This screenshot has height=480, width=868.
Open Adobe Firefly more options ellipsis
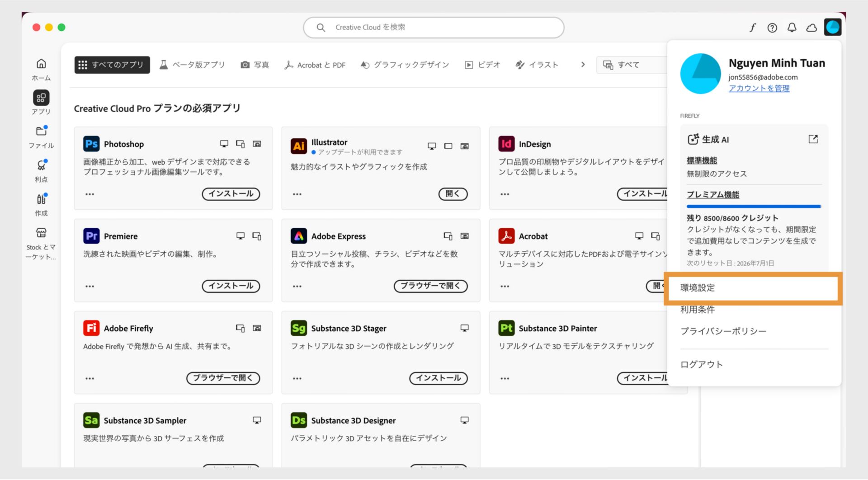tap(90, 379)
